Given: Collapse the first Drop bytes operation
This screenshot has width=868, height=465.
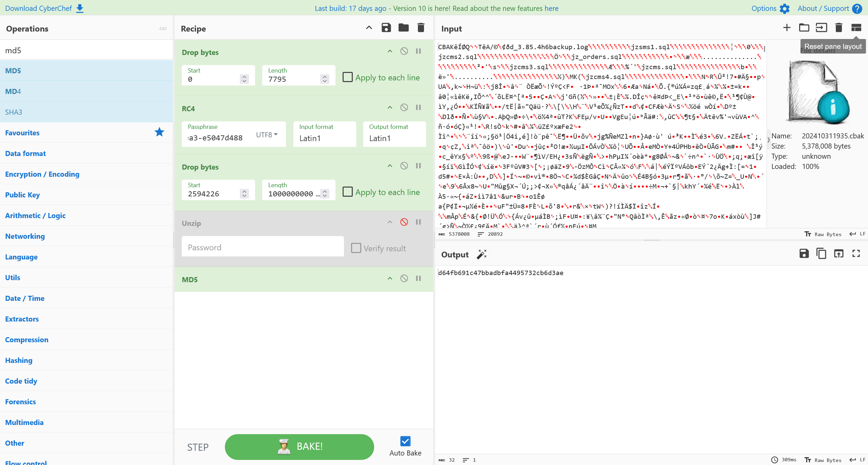Looking at the screenshot, I should click(x=390, y=51).
